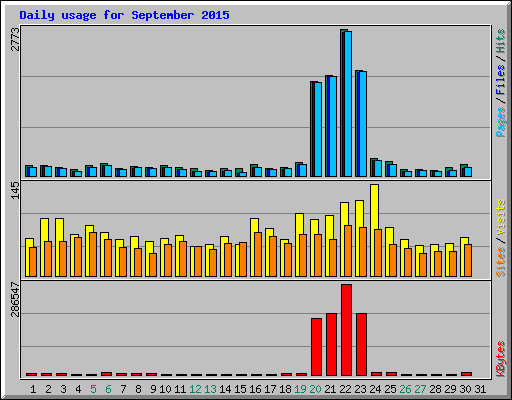The image size is (512, 400).
Task: Click green weekend day label 20
Action: pyautogui.click(x=315, y=389)
